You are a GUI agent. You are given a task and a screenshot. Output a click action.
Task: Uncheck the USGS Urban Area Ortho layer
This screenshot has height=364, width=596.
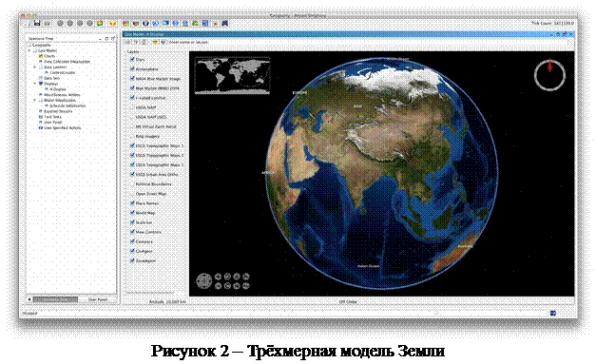(132, 174)
